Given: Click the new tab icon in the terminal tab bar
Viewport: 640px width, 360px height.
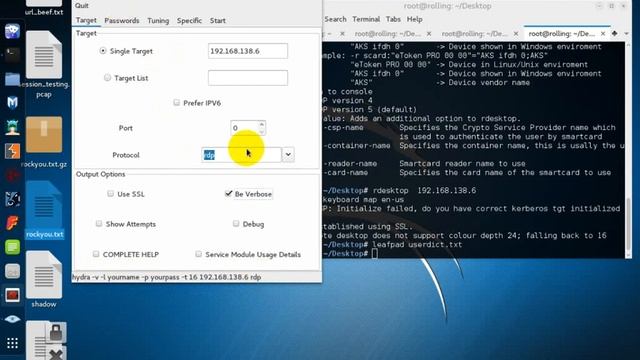Looking at the screenshot, I should pyautogui.click(x=614, y=33).
